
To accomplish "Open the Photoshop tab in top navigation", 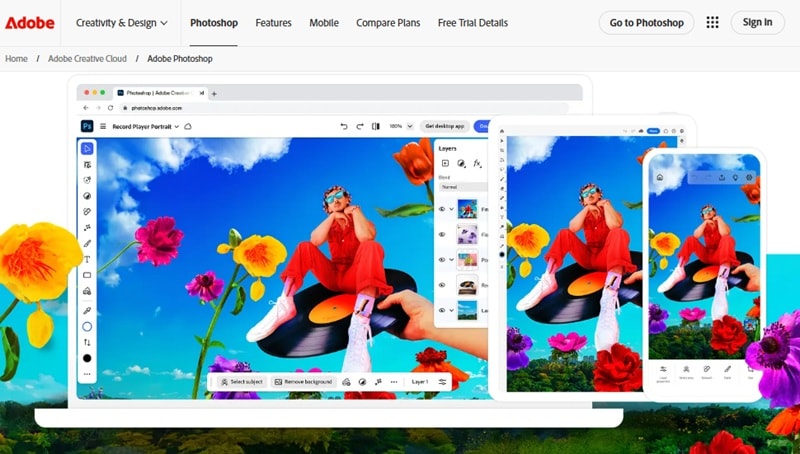I will (214, 23).
